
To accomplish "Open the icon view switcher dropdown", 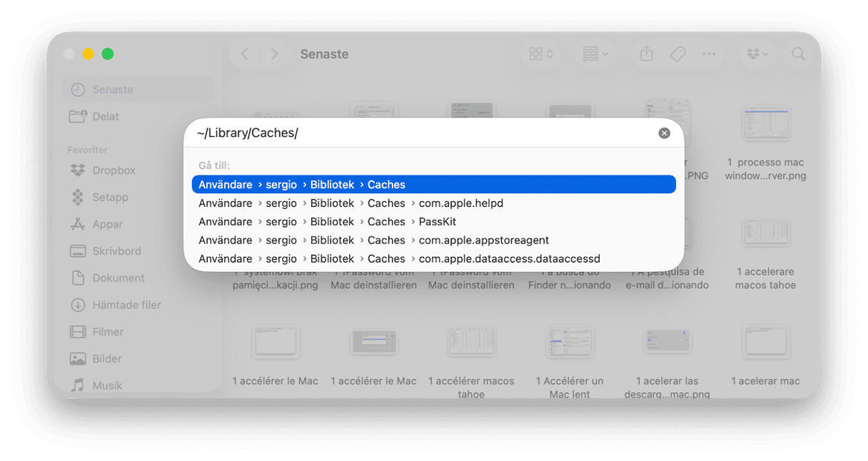I will pyautogui.click(x=541, y=54).
